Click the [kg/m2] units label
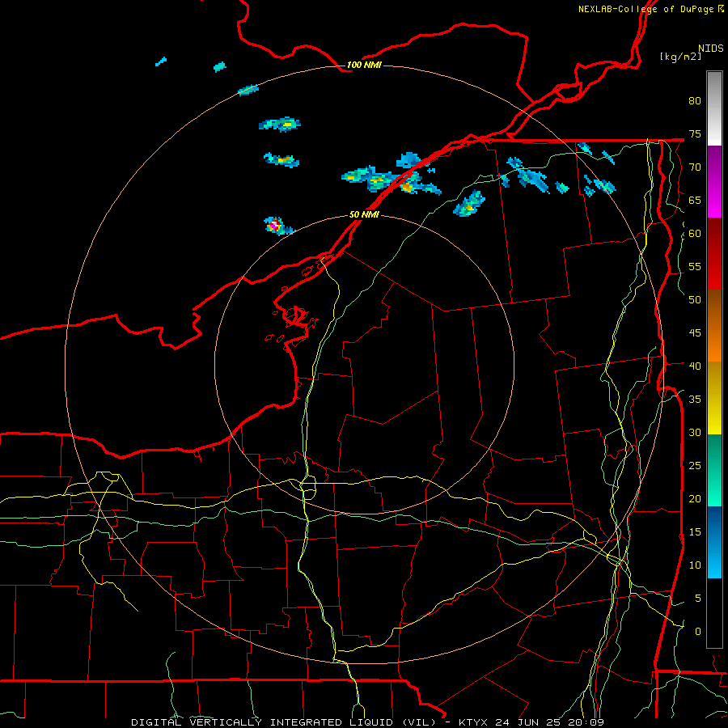728x728 pixels. [680, 57]
